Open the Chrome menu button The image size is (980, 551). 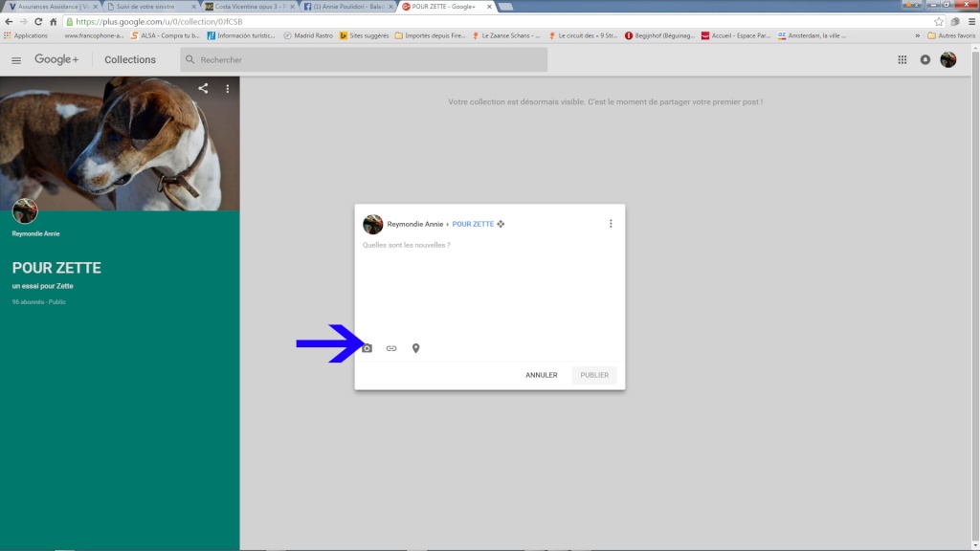[x=972, y=21]
